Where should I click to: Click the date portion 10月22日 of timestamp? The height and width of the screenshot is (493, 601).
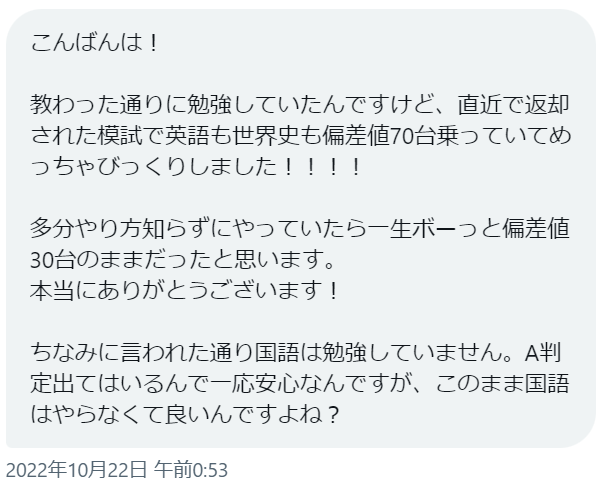pos(107,470)
